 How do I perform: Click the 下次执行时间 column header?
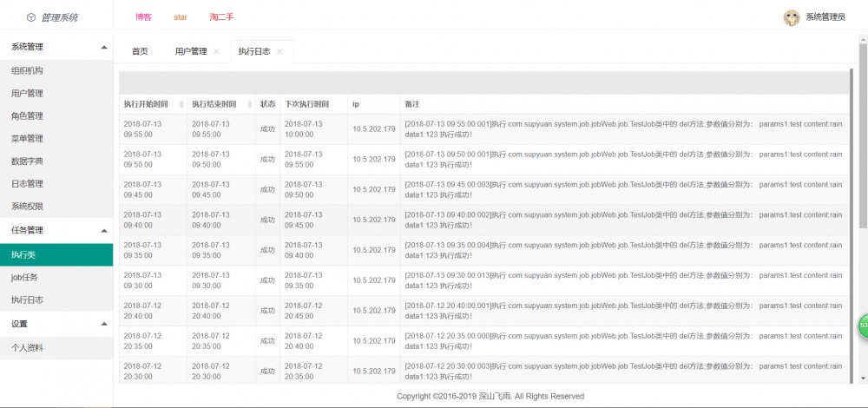314,104
